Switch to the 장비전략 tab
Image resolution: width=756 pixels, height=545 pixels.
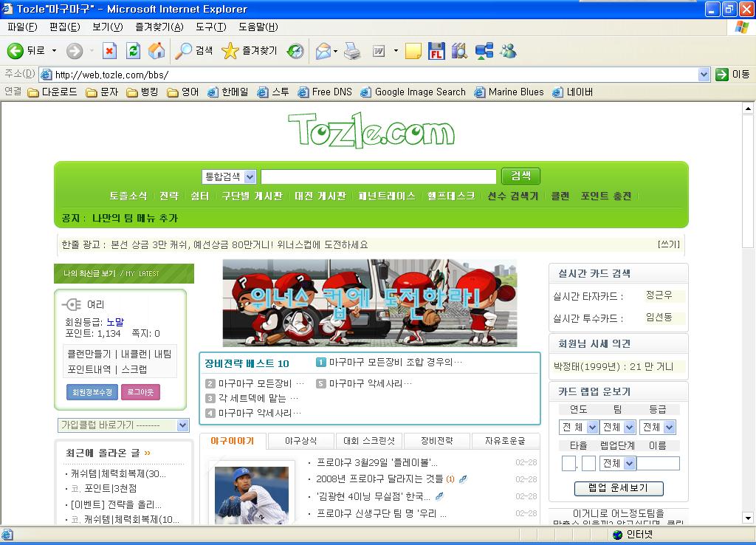coord(437,441)
